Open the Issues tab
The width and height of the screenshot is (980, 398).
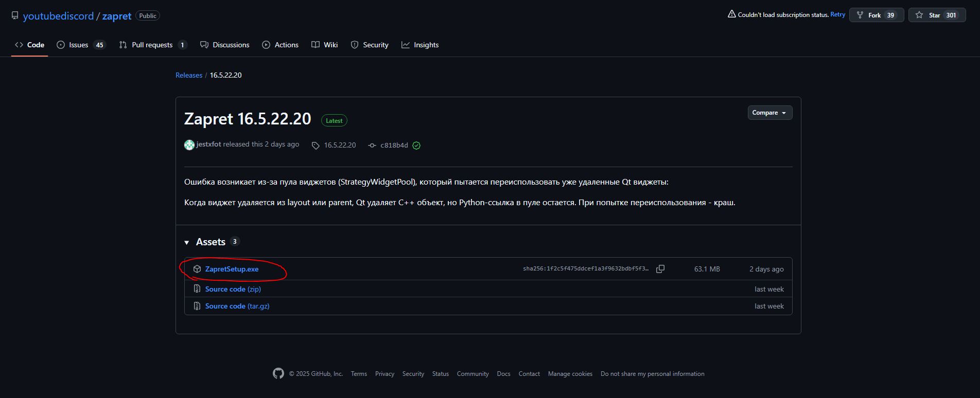81,45
